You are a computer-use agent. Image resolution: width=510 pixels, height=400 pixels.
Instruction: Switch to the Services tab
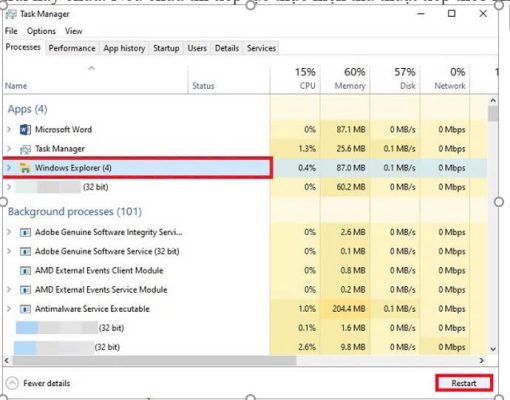pos(261,48)
